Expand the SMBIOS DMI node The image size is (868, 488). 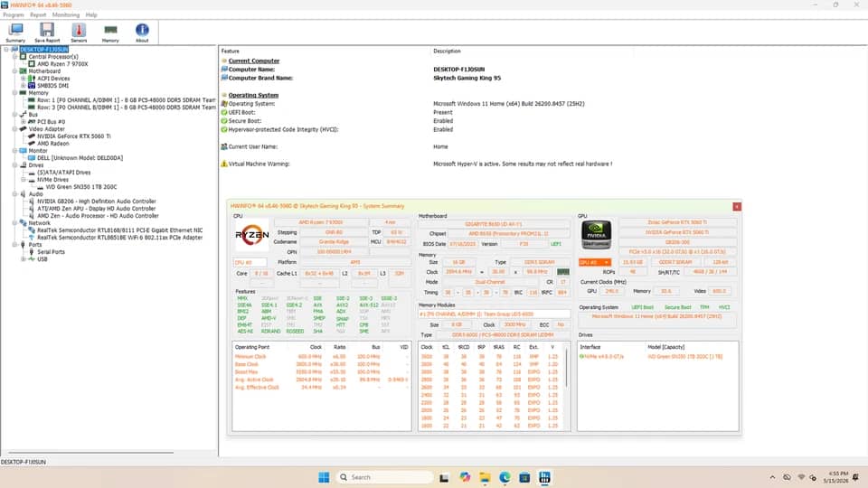click(24, 85)
